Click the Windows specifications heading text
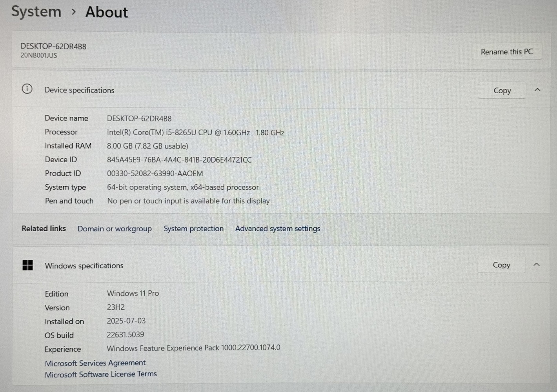557x392 pixels. pos(84,266)
